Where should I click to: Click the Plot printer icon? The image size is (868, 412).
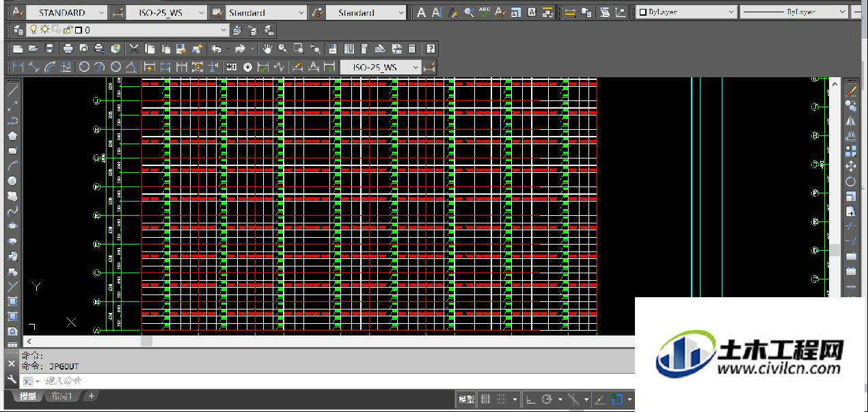pyautogui.click(x=68, y=49)
